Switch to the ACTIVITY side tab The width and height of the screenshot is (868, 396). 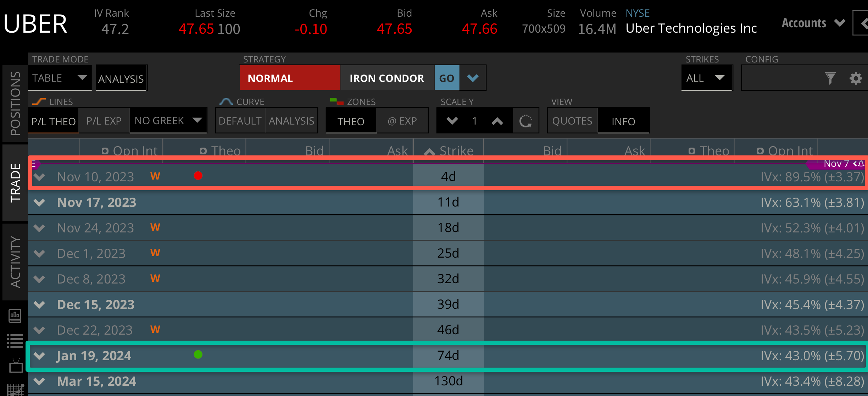[x=15, y=262]
